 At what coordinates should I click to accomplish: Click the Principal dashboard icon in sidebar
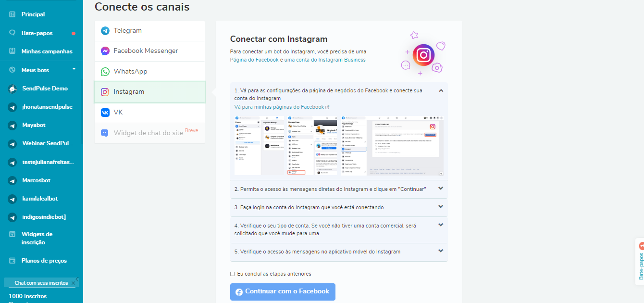(12, 14)
